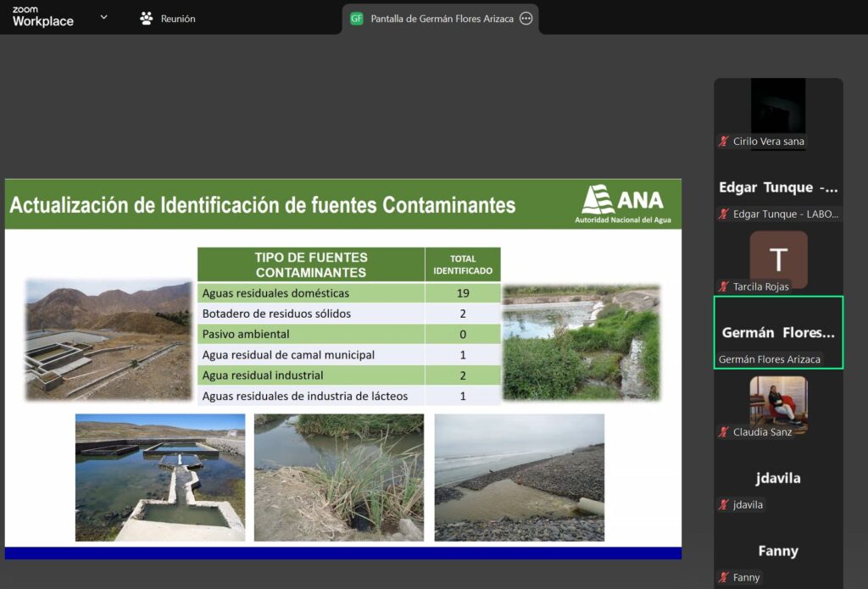Click the Zoom Workplace logo
Screen dimensions: 868x589
(x=42, y=17)
